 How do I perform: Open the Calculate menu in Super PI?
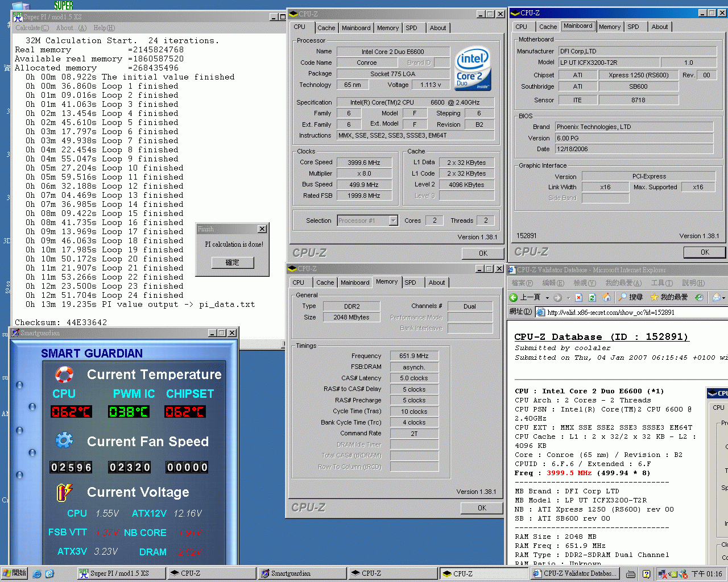click(32, 28)
